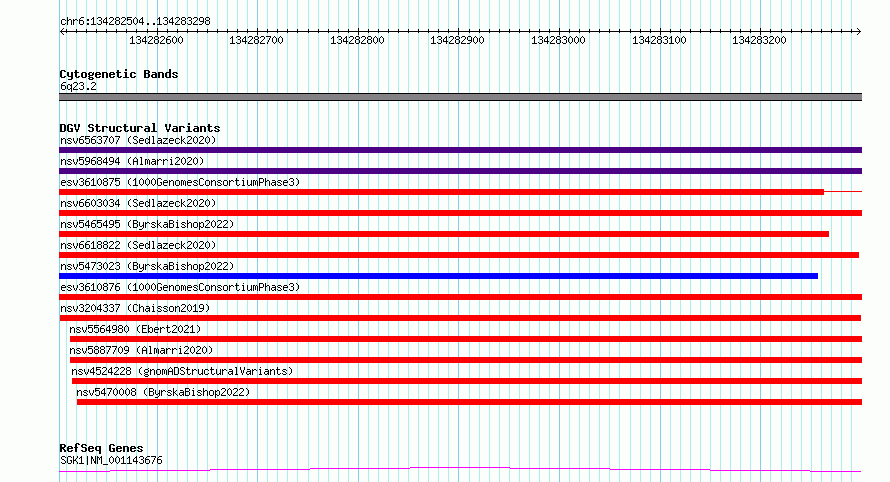Open nsv5564980 (Ebert2021) variant label
The width and height of the screenshot is (890, 482).
click(135, 329)
